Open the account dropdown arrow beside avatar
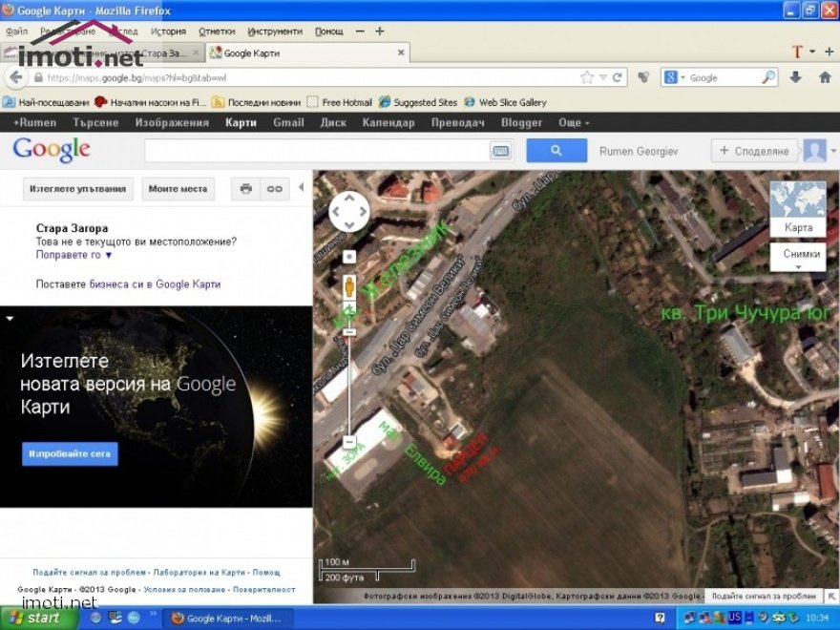This screenshot has height=630, width=840. (x=833, y=151)
